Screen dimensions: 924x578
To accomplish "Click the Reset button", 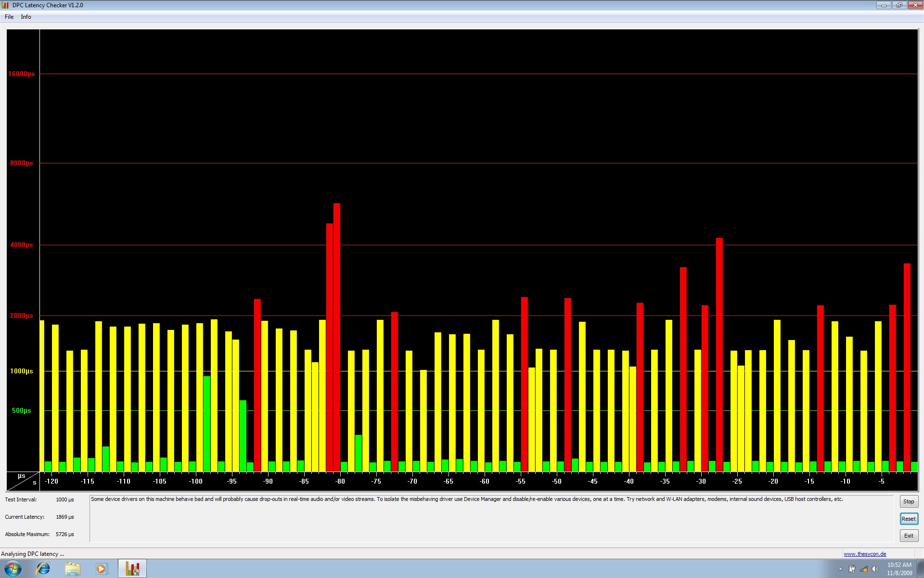I will [x=909, y=519].
